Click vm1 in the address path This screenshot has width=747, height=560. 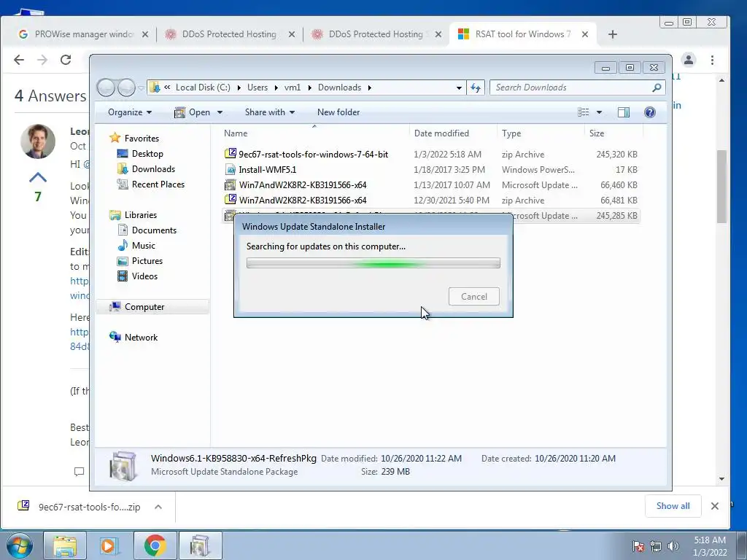[293, 87]
